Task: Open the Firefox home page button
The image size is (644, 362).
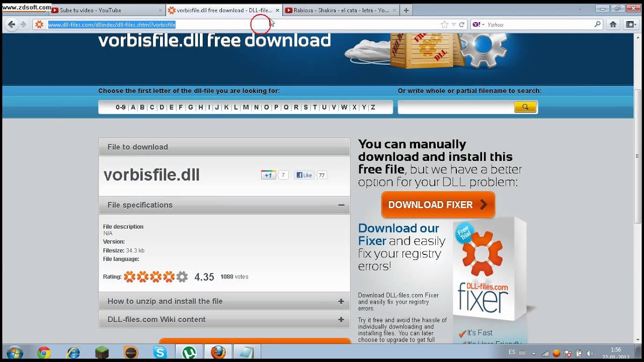Action: point(613,24)
